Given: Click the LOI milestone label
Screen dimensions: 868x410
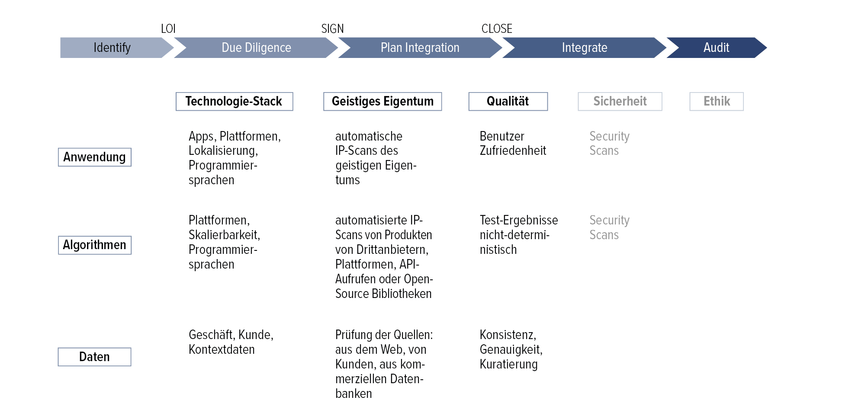Looking at the screenshot, I should pyautogui.click(x=168, y=29).
